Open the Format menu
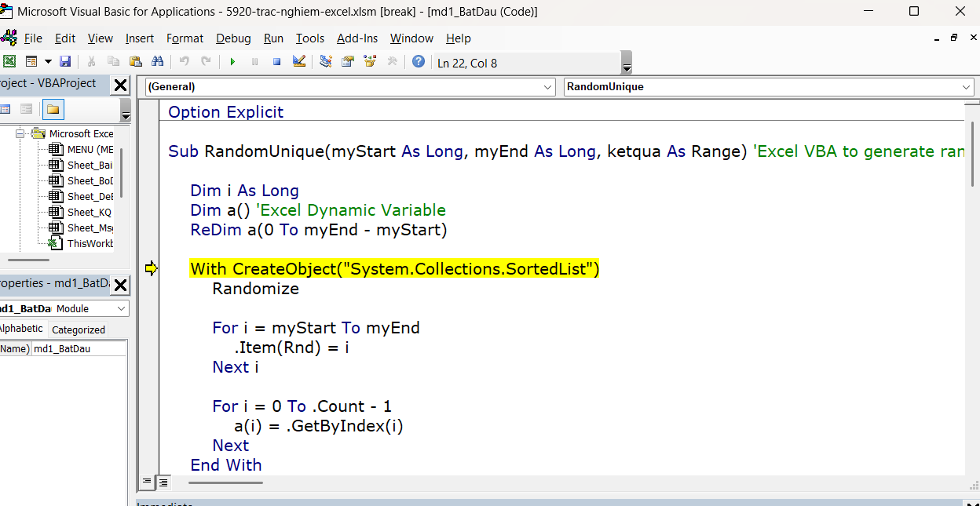The height and width of the screenshot is (506, 980). [185, 38]
